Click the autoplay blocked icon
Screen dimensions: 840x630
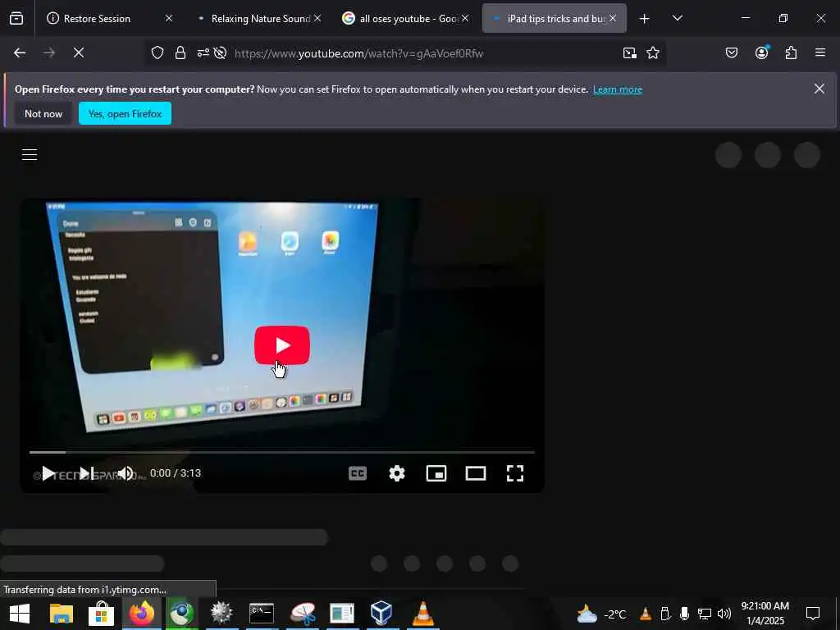(220, 52)
